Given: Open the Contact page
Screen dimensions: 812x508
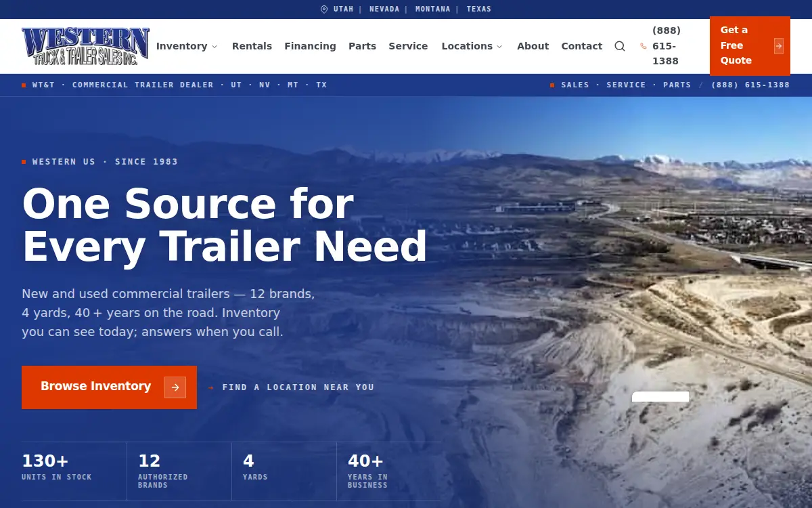Looking at the screenshot, I should pyautogui.click(x=582, y=46).
